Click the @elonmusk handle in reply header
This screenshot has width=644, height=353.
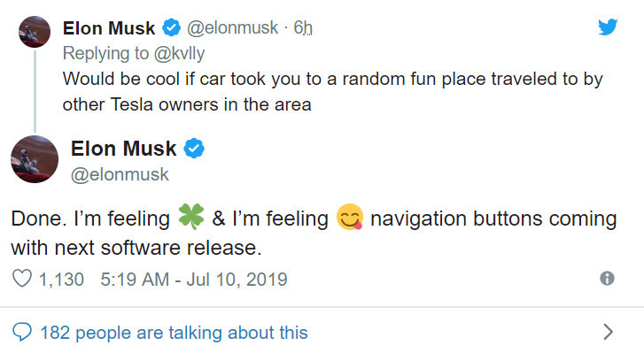click(x=232, y=28)
